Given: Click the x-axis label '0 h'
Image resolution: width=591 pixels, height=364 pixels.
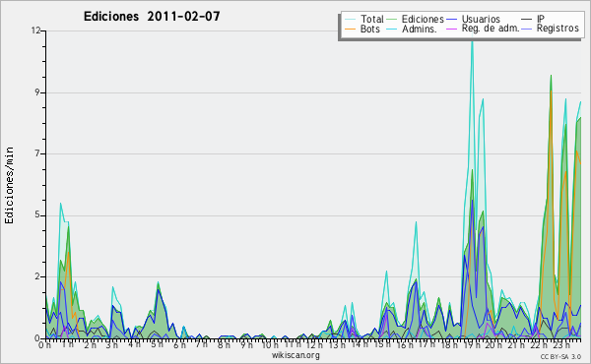Looking at the screenshot, I should [x=45, y=344].
